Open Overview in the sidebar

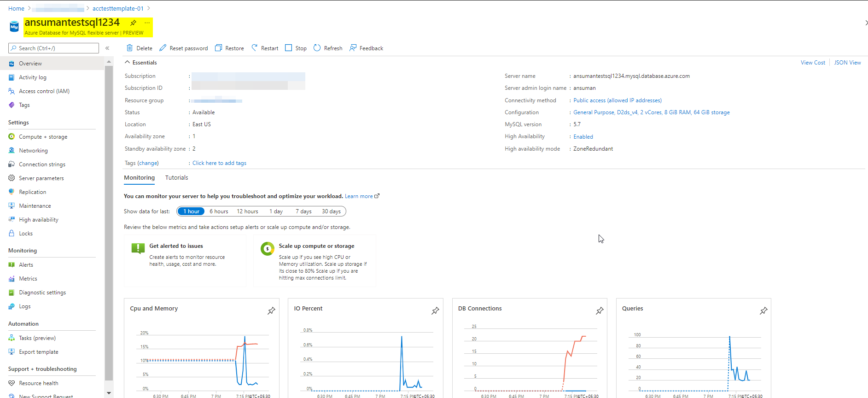coord(52,64)
